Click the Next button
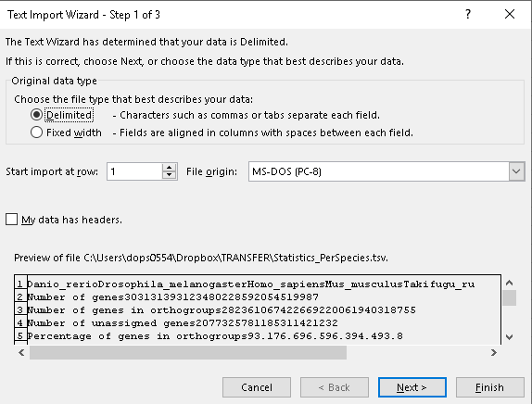 412,387
